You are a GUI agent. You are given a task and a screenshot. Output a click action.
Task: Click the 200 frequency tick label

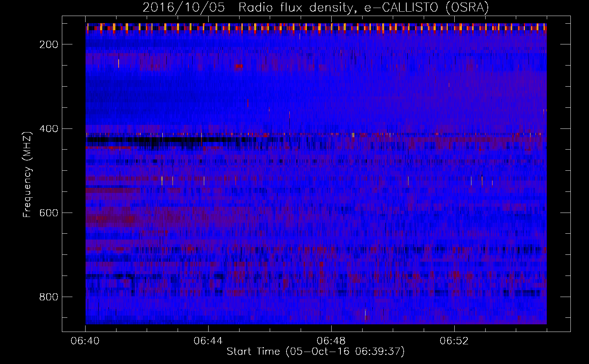[49, 44]
